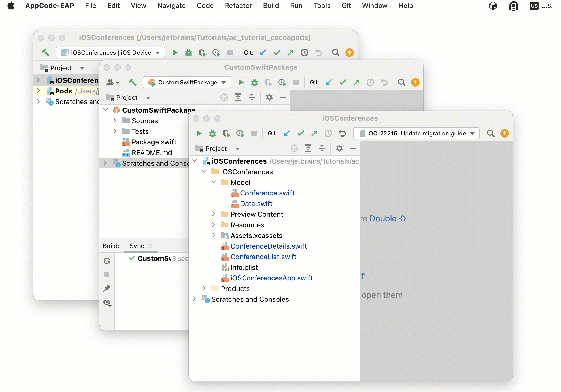The image size is (561, 392).
Task: Click green Run button in the CustomSwiftPackage window
Action: coord(241,82)
